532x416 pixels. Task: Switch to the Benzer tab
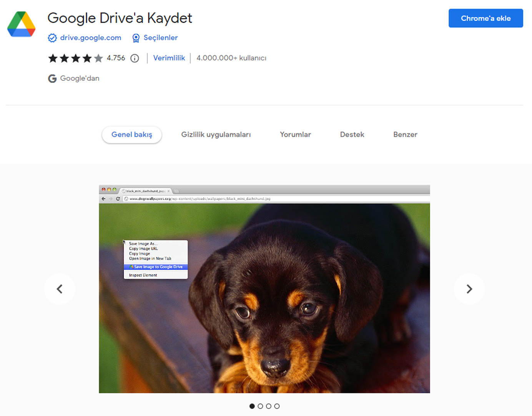pos(405,135)
